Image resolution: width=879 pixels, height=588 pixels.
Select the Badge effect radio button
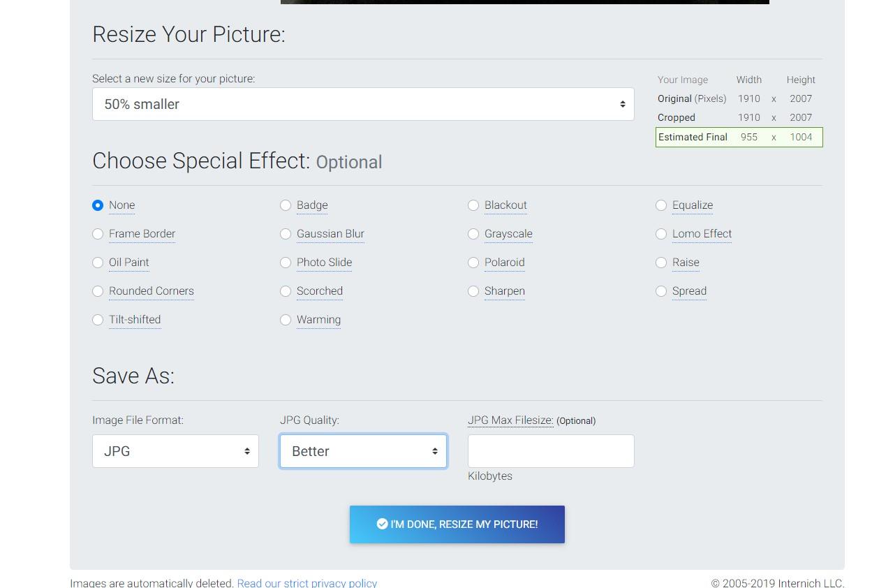[286, 205]
